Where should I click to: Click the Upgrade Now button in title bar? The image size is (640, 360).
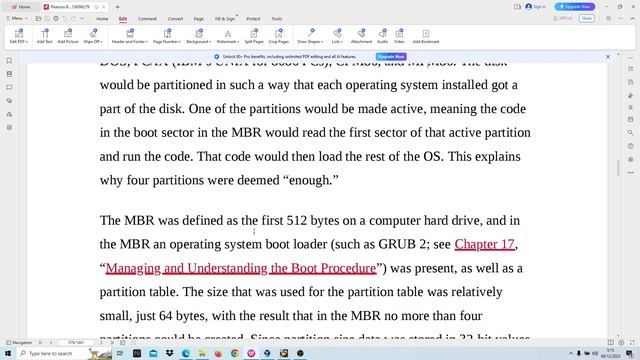click(x=575, y=7)
